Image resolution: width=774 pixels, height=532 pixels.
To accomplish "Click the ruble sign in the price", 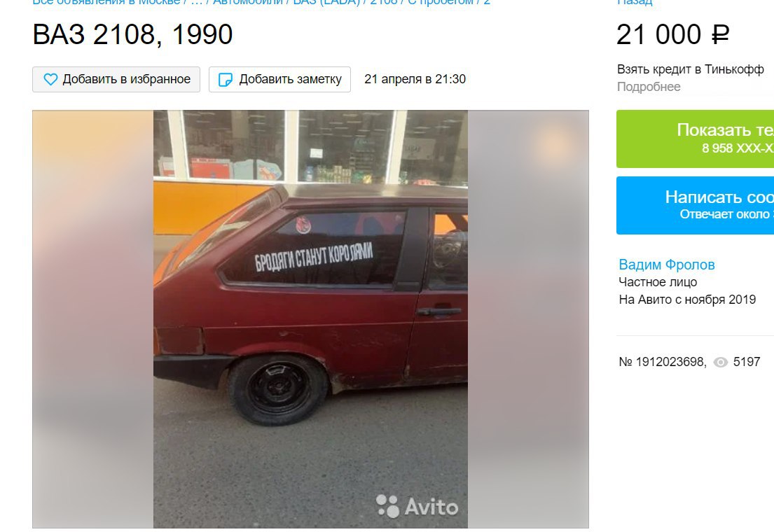I will [x=719, y=35].
